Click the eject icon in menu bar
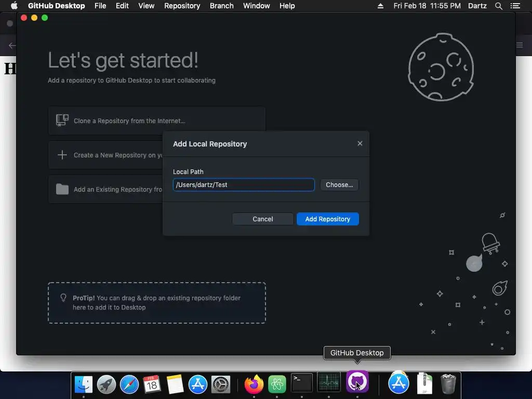Screen dimensions: 532x399 pos(380,6)
